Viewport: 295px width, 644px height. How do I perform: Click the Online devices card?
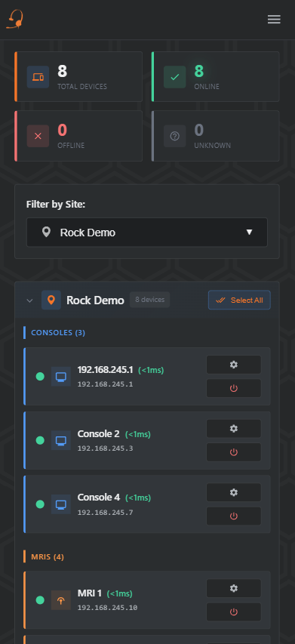pyautogui.click(x=216, y=76)
